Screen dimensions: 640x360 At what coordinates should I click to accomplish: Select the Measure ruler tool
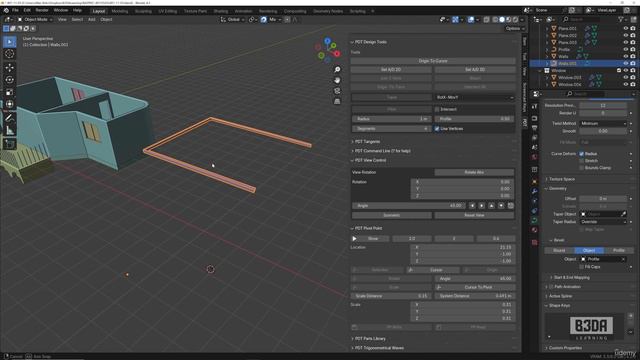[x=9, y=130]
